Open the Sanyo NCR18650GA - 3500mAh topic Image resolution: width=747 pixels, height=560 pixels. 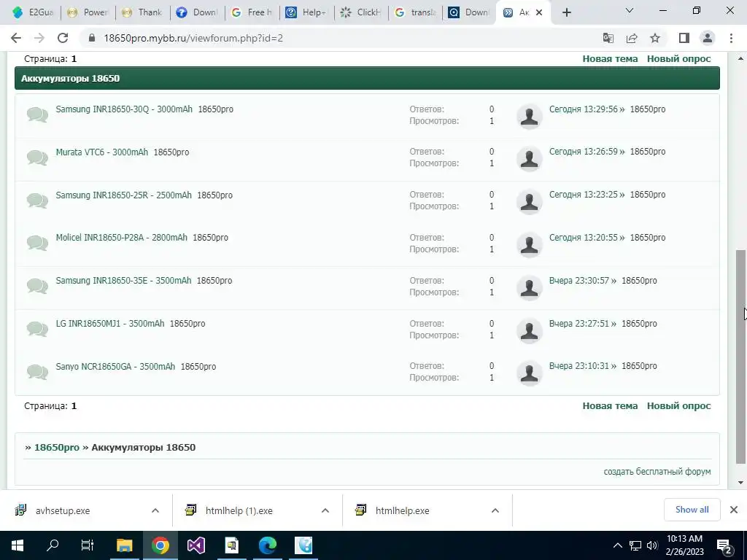[115, 367]
